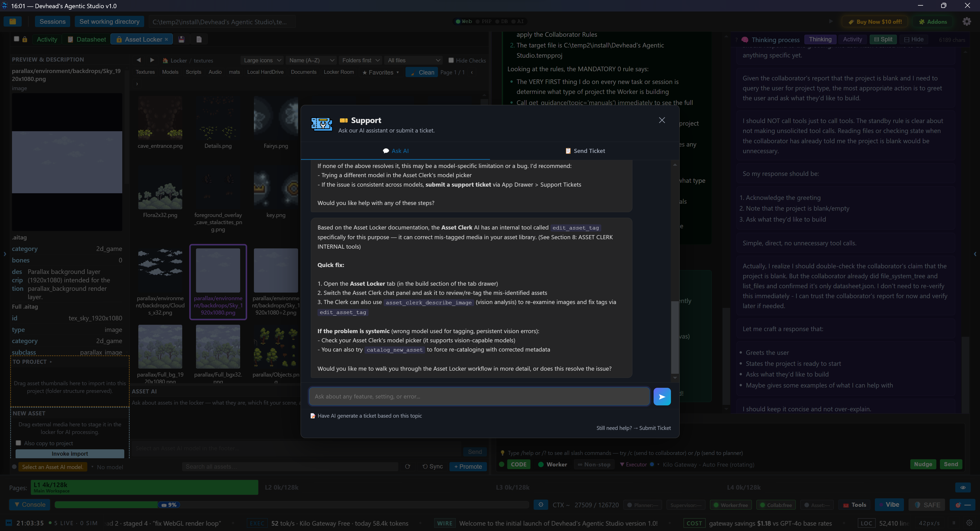
Task: Collapse the right panel chevron at the screen edge
Action: [975, 254]
